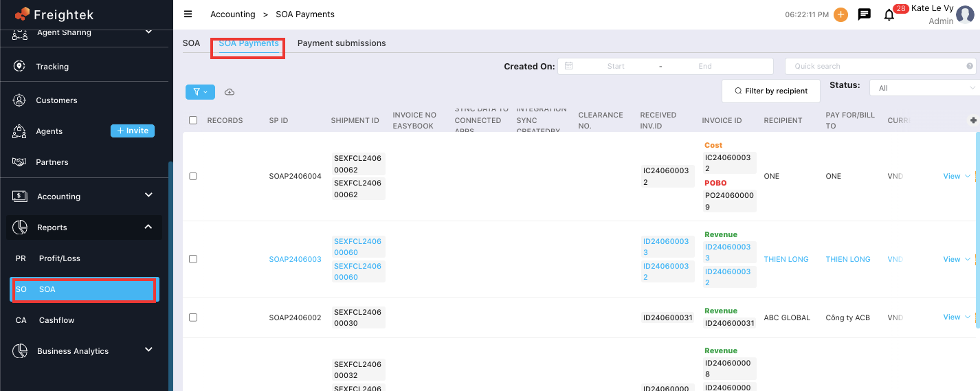
Task: Click the Customers sidebar icon
Action: pos(19,100)
